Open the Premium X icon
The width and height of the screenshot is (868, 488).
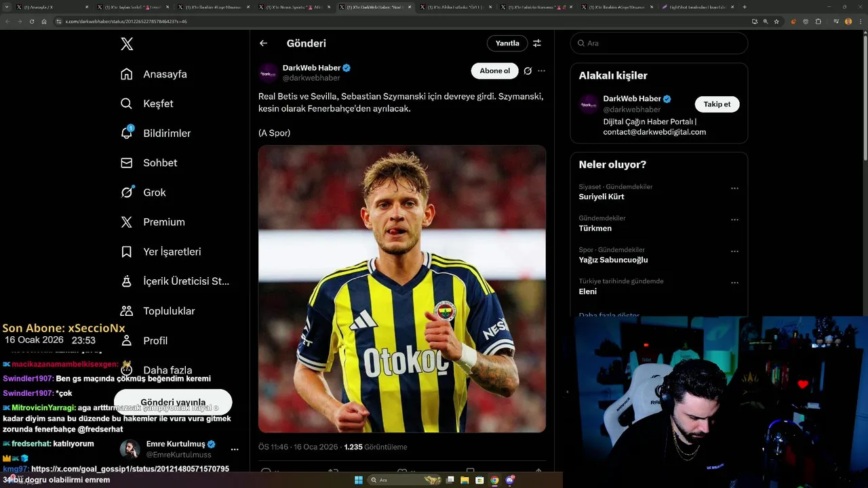click(127, 222)
